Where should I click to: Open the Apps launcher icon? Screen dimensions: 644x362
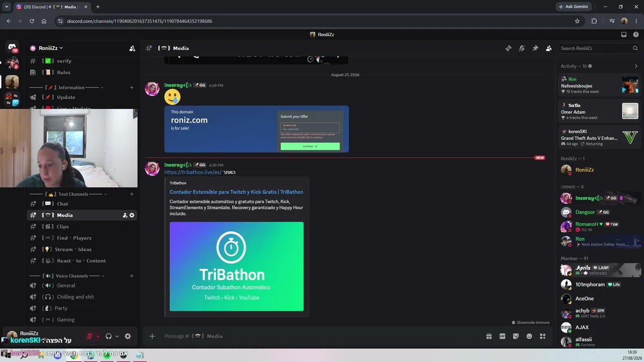point(543,336)
